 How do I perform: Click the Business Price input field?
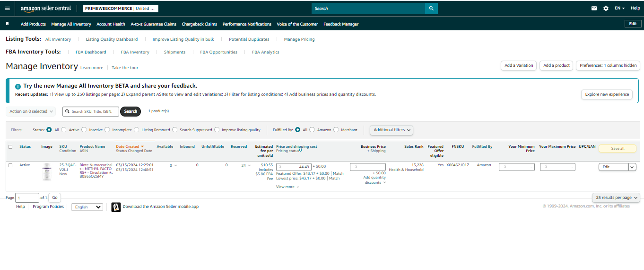click(368, 167)
